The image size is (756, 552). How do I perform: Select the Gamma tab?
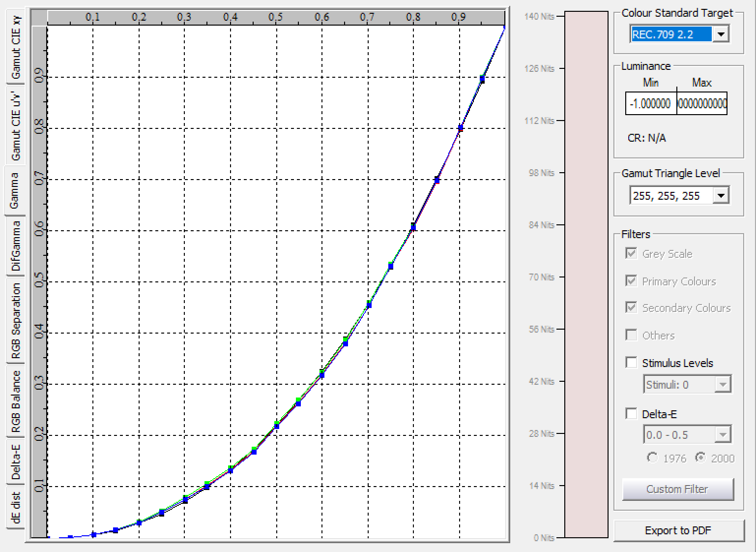tap(14, 190)
